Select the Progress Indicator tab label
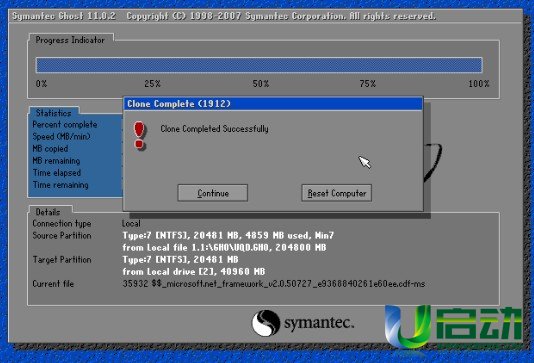 [70, 40]
